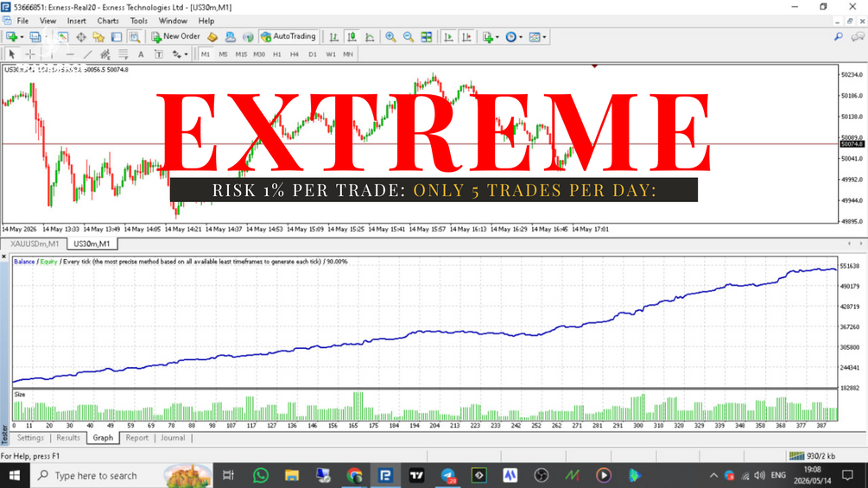
Task: Switch chart to bar chart icon
Action: pos(333,37)
